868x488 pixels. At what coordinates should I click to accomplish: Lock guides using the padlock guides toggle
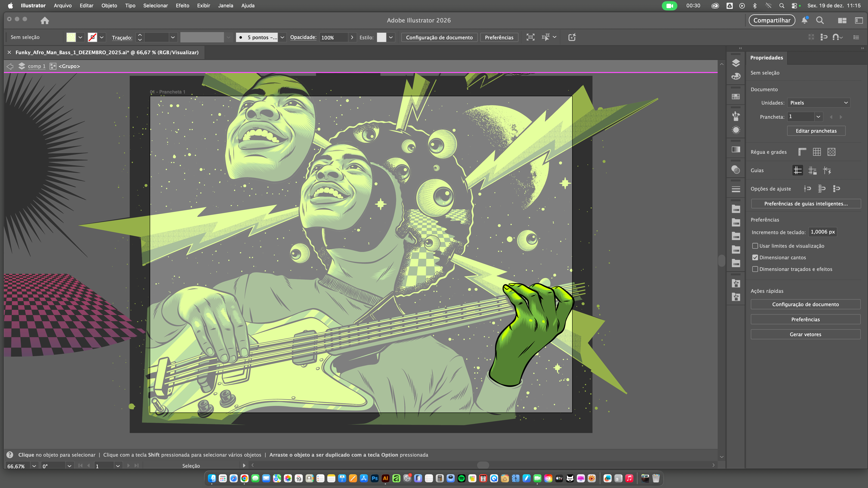point(813,170)
